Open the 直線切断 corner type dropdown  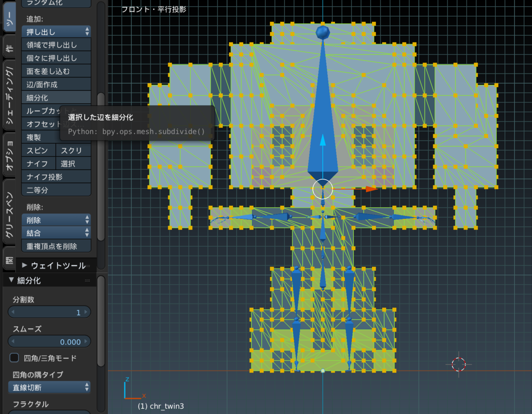(49, 387)
